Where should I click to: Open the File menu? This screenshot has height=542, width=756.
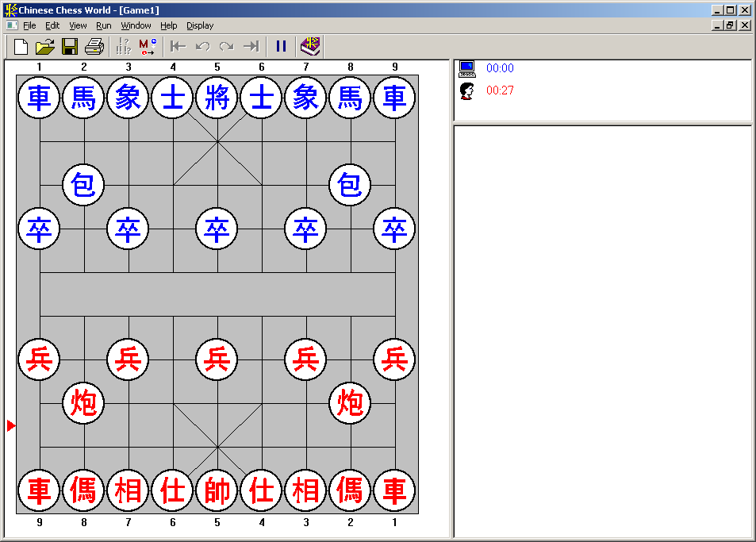point(29,25)
